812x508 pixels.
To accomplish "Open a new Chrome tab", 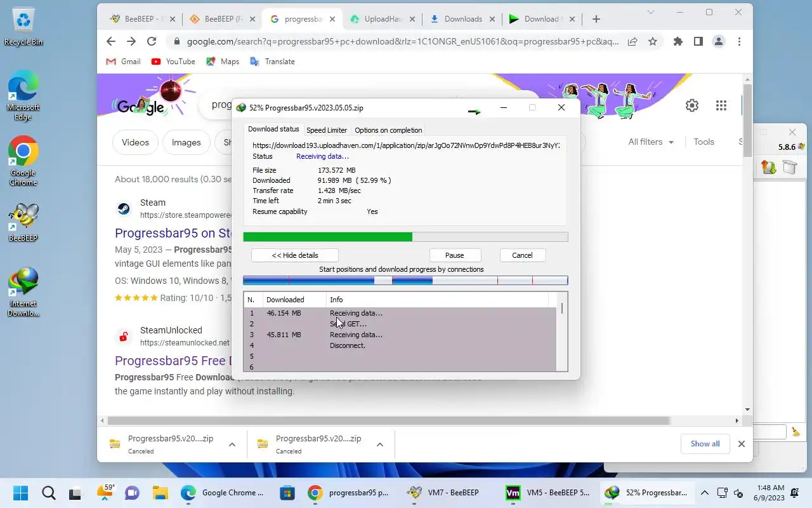I will tap(596, 19).
